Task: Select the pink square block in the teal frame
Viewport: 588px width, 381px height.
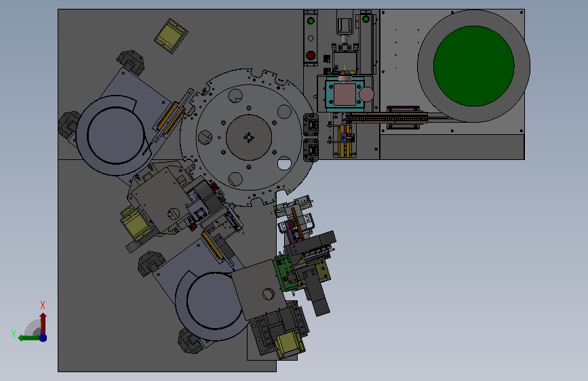Action: (345, 94)
